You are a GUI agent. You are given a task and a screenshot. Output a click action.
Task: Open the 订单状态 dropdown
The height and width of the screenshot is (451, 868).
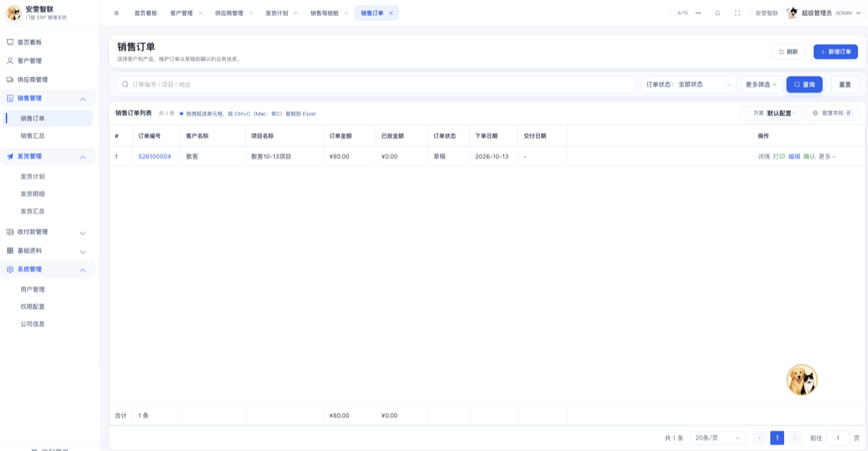tap(689, 85)
